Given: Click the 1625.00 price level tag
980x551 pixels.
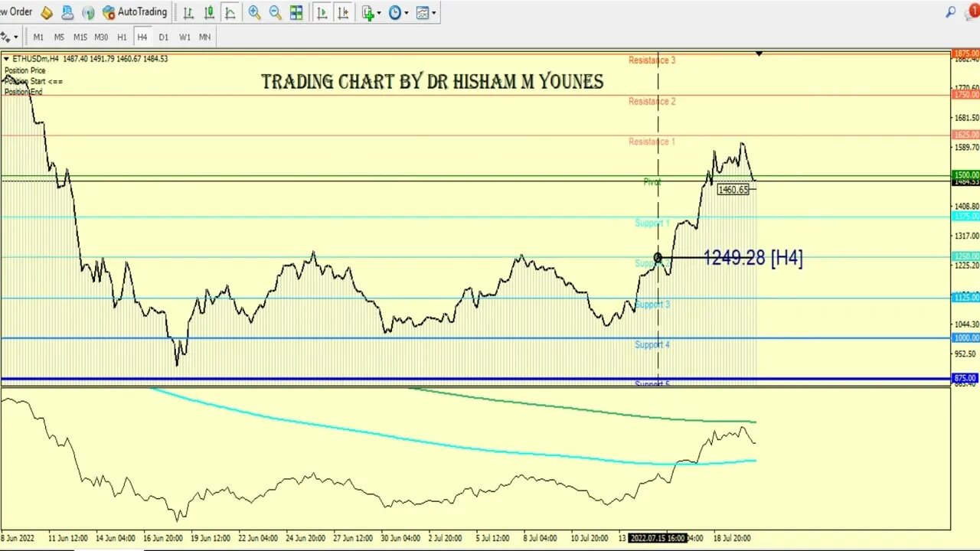Looking at the screenshot, I should [x=965, y=135].
